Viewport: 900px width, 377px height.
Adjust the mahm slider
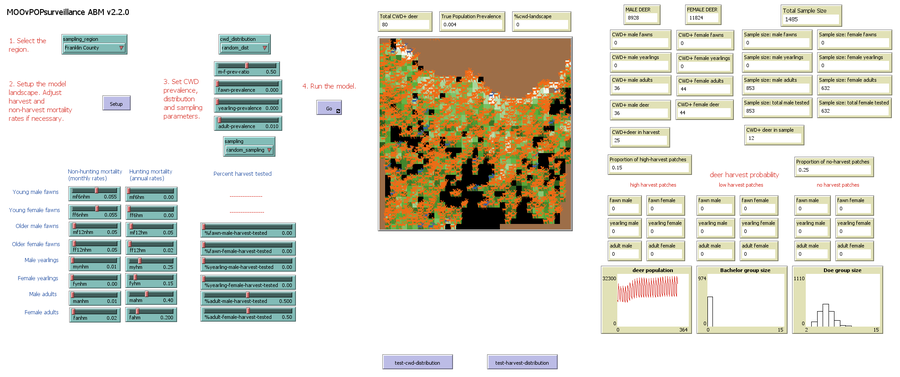(x=152, y=297)
